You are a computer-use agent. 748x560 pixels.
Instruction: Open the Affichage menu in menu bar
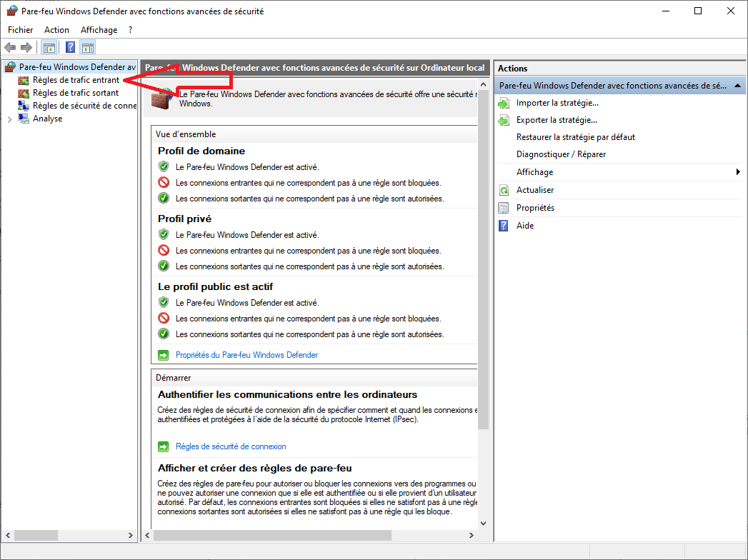tap(99, 29)
